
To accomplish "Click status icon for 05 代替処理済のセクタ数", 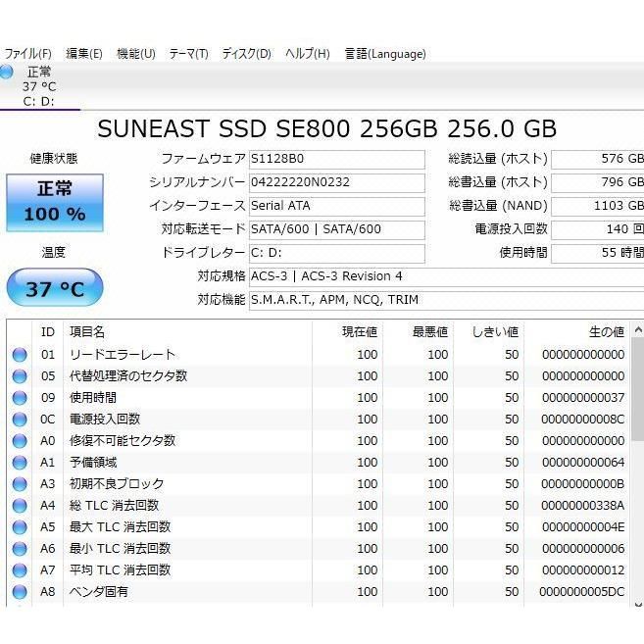I will coord(20,376).
